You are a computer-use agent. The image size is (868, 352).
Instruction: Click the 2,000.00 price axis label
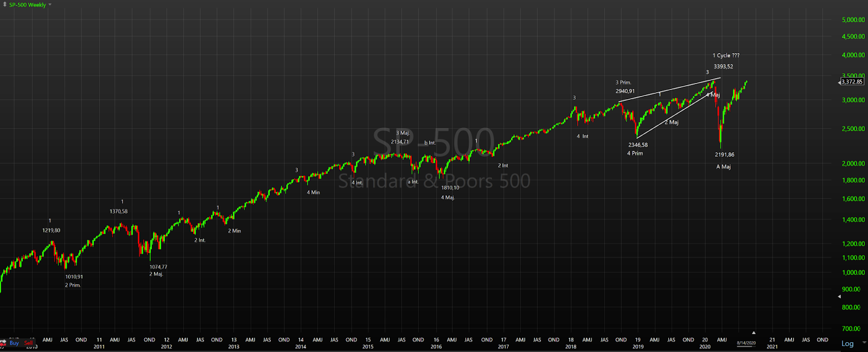pos(853,164)
